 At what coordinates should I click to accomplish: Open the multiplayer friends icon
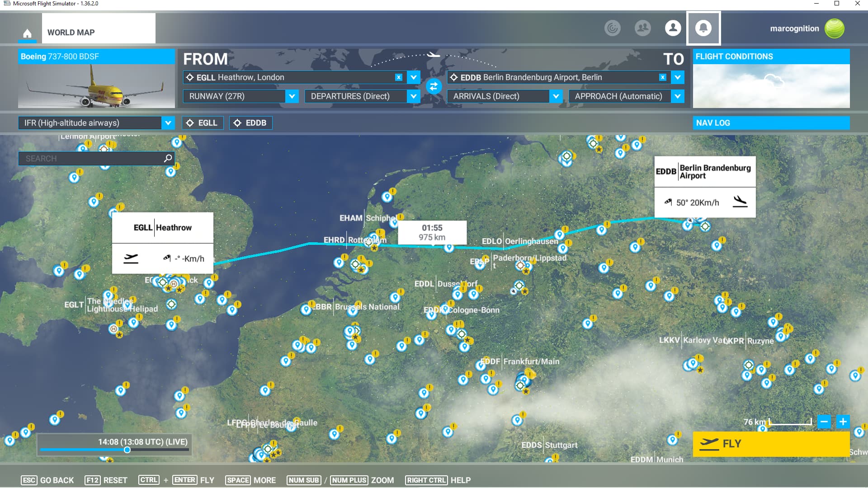[642, 28]
